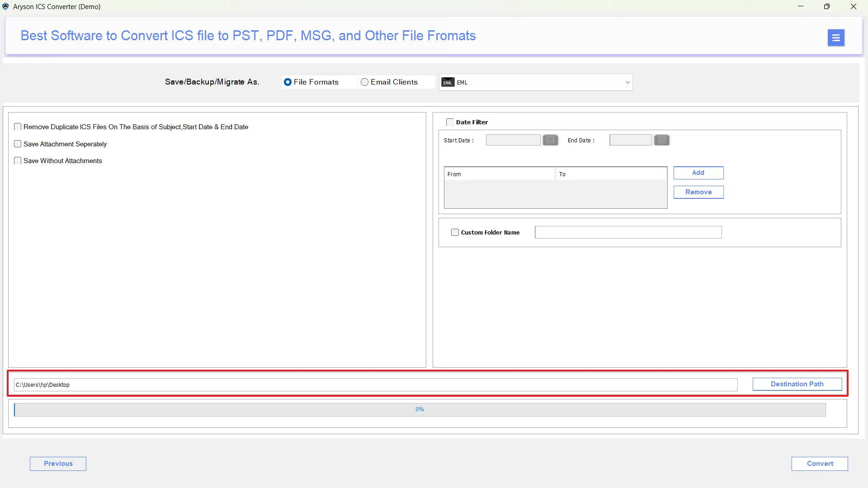Click the EML format icon in dropdown
The width and height of the screenshot is (868, 488).
coord(448,82)
